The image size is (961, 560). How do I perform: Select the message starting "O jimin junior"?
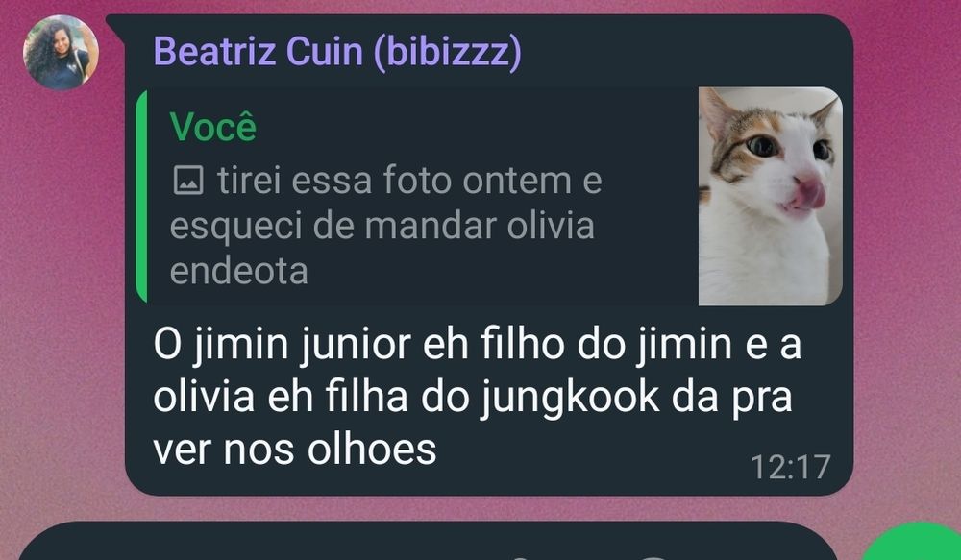477,397
